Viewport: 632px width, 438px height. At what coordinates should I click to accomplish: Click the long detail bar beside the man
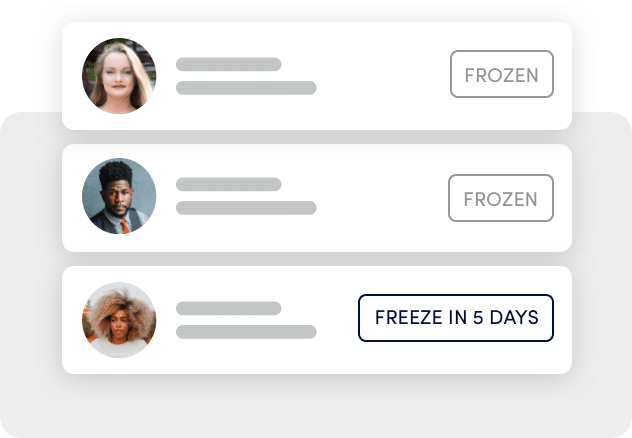(x=246, y=208)
